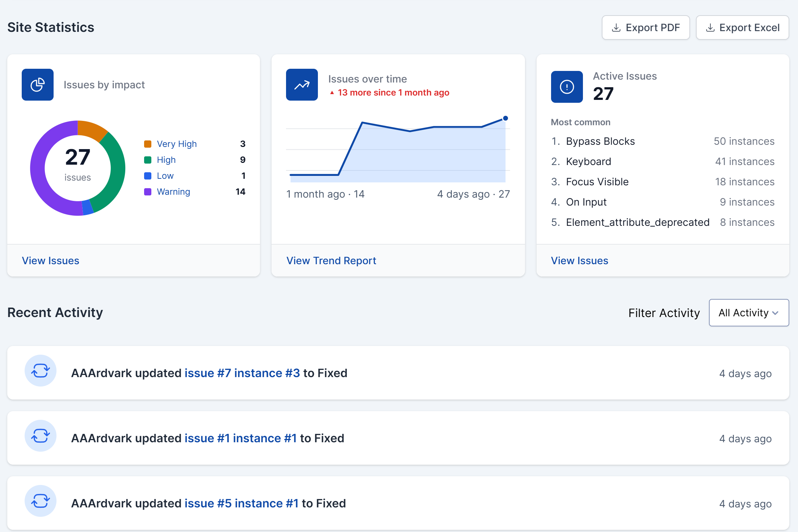This screenshot has height=532, width=798.
Task: Click the '1 month ago · 14' chart label
Action: pyautogui.click(x=325, y=194)
